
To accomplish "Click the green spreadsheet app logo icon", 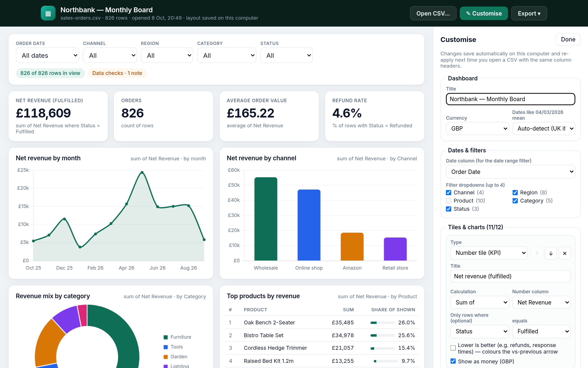I will [x=48, y=13].
